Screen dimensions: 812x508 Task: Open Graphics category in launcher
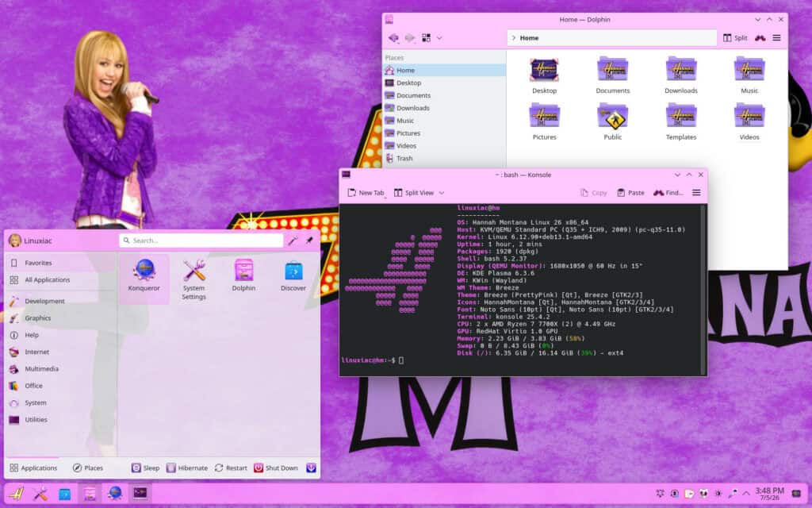(60, 318)
